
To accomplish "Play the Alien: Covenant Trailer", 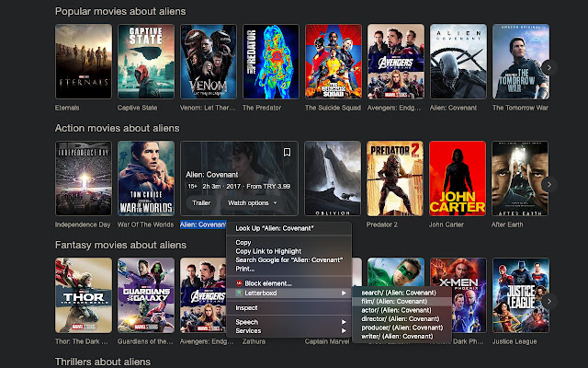I will [x=201, y=202].
